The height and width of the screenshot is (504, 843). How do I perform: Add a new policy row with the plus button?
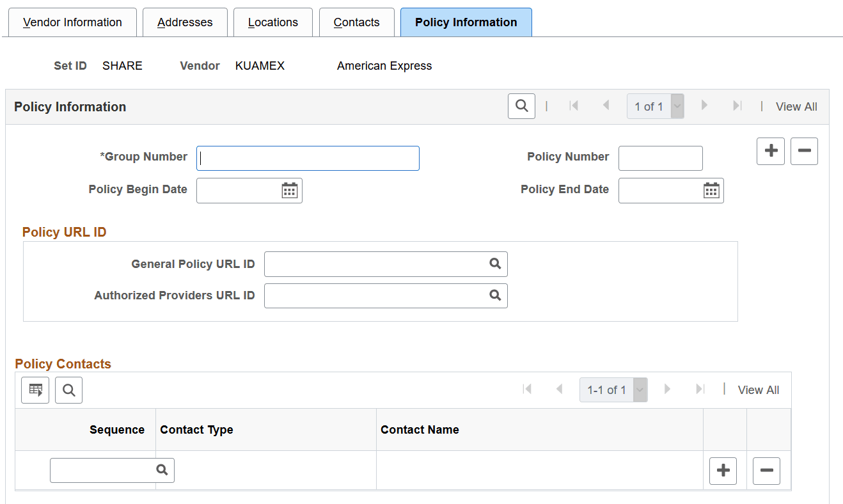(x=770, y=151)
